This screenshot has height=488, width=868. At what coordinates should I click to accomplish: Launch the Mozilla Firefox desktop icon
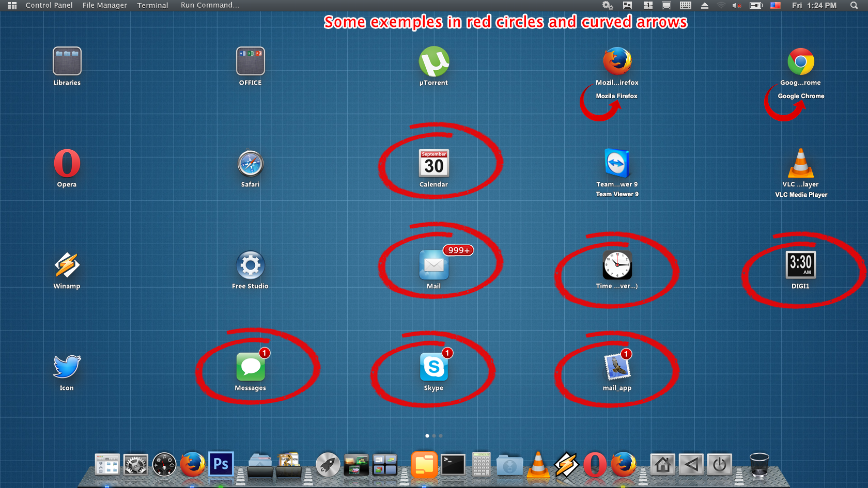pos(617,61)
